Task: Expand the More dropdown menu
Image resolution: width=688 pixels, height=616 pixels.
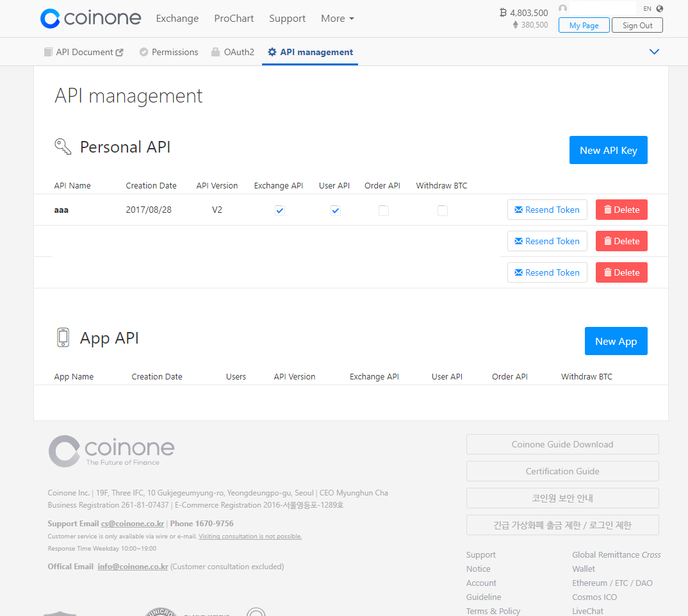Action: [337, 19]
